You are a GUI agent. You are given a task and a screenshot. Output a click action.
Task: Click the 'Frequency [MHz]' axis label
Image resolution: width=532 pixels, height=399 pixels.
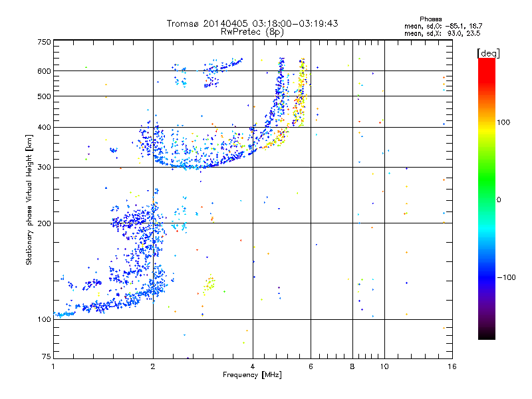pyautogui.click(x=252, y=375)
